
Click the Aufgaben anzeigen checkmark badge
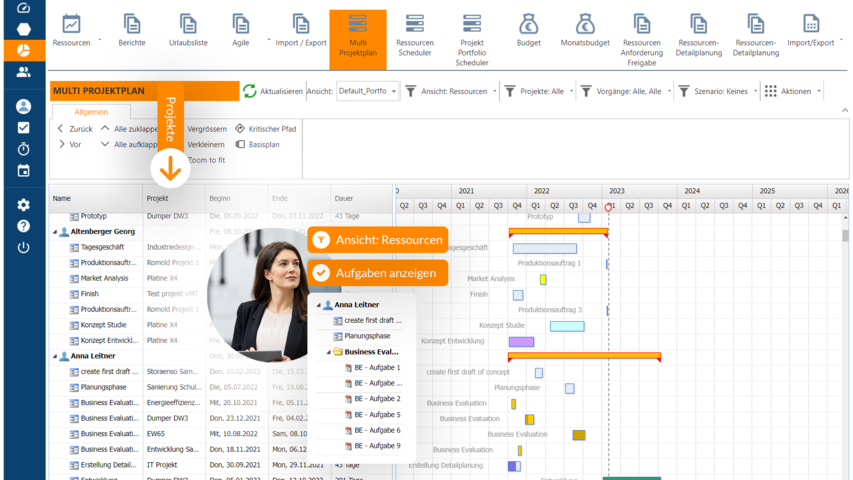pos(321,272)
